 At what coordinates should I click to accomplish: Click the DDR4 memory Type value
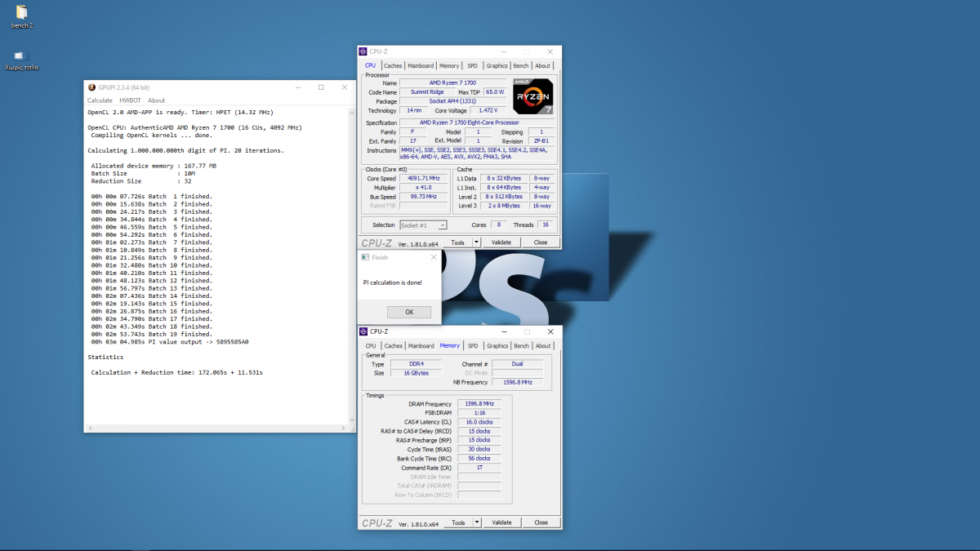(x=415, y=364)
